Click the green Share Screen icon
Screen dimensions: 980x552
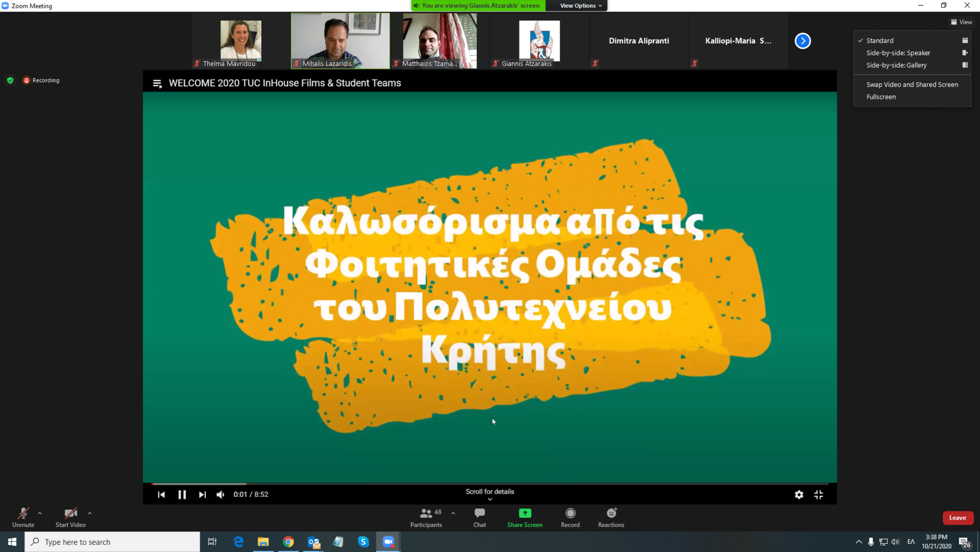524,513
